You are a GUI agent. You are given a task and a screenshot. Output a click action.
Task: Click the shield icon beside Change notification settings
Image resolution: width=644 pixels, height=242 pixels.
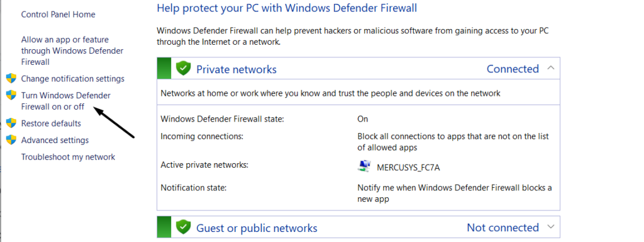(11, 78)
